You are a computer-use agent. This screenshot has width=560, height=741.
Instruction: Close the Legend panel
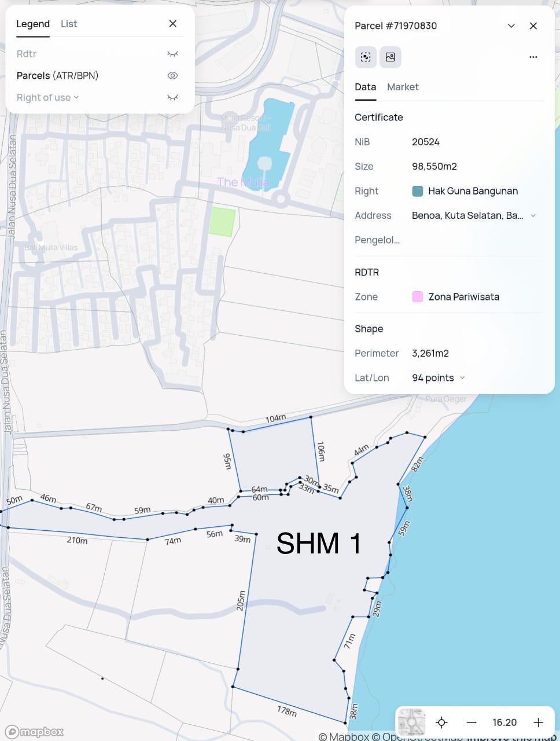pos(172,24)
